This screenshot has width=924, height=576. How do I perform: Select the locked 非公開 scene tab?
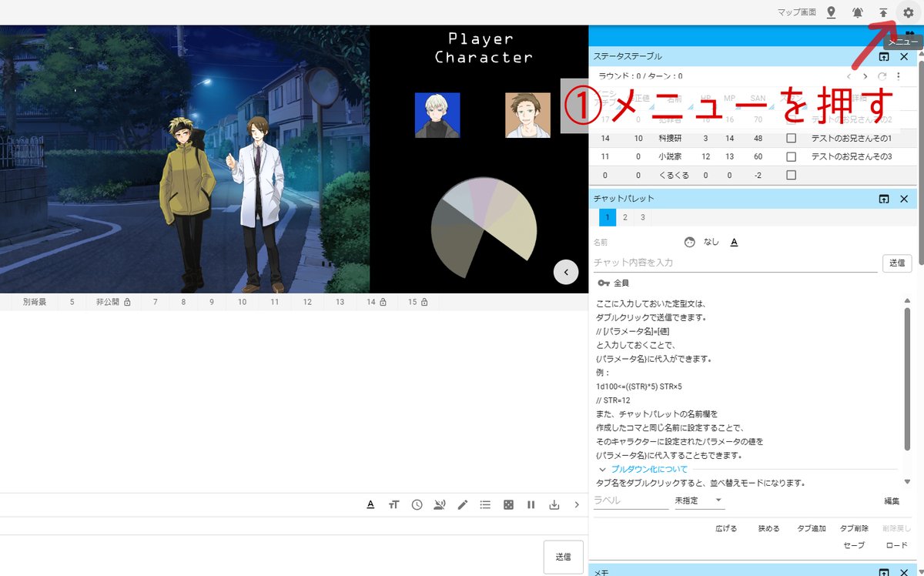[113, 303]
